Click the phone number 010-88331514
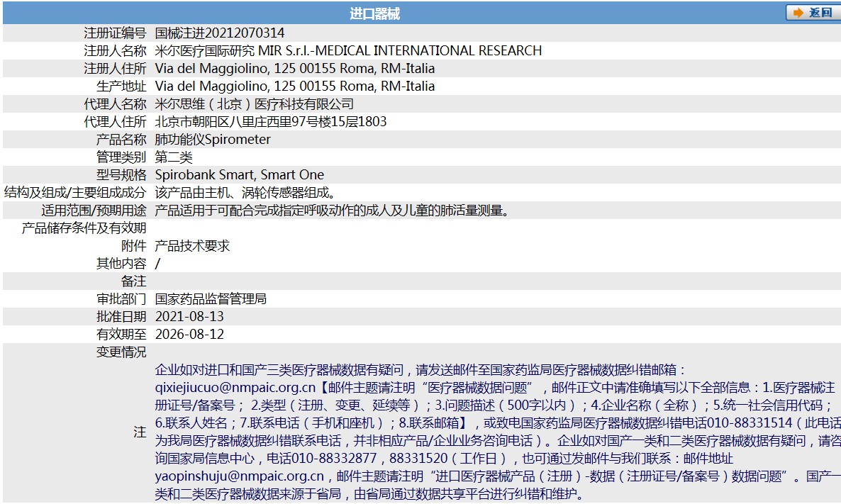841x504 pixels. (750, 423)
